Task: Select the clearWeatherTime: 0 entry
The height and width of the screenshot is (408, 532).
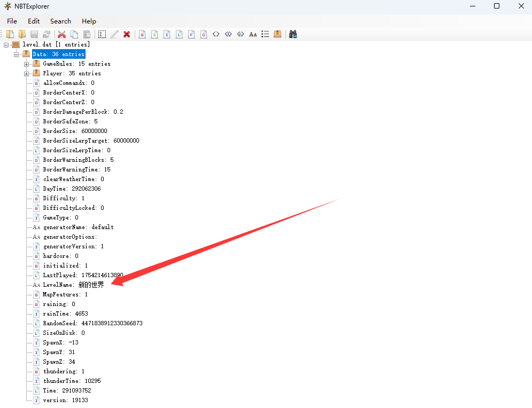Action: click(x=74, y=179)
